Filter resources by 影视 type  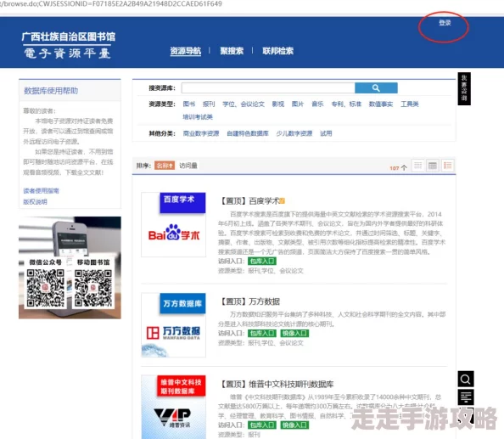(278, 104)
